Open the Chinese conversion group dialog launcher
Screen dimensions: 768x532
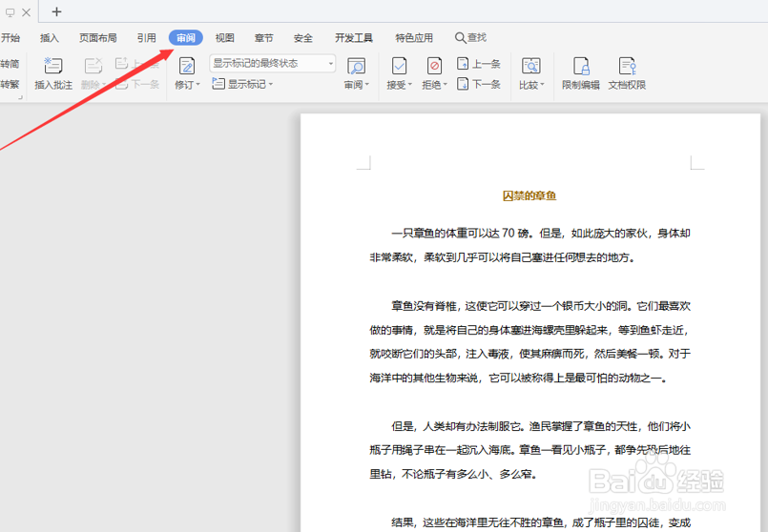tap(20, 98)
